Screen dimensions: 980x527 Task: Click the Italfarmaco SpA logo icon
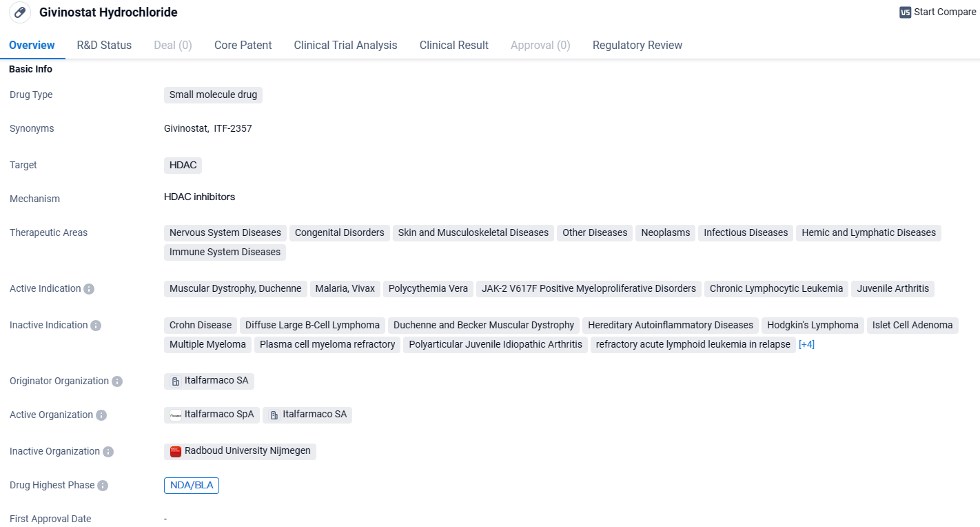point(176,415)
